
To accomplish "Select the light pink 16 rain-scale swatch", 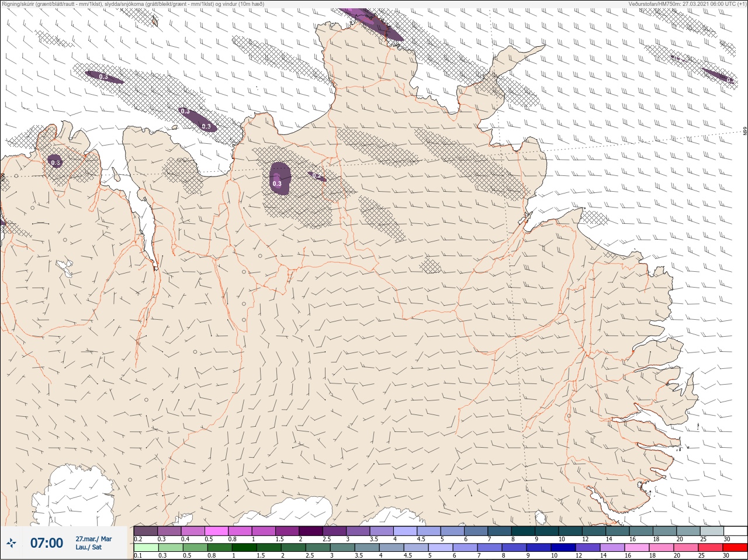I will pos(636,548).
